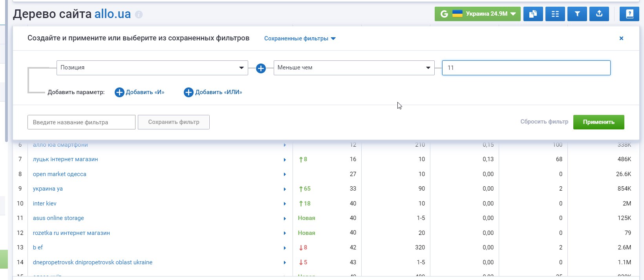Open keyword украина уа
644x280 pixels.
[48, 189]
